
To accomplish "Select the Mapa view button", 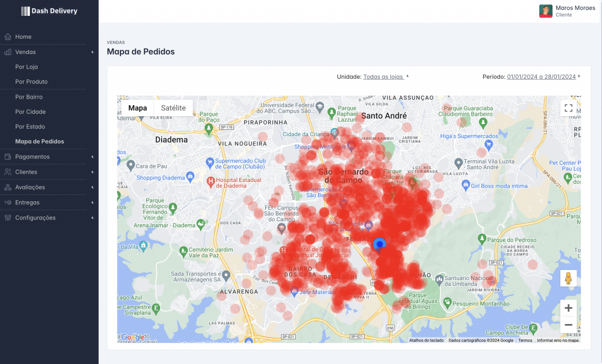I will pos(138,108).
